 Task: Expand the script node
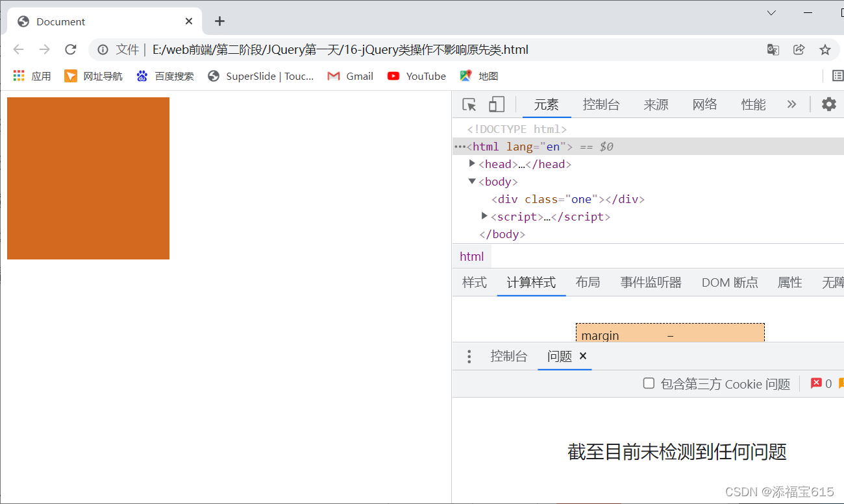pyautogui.click(x=484, y=216)
